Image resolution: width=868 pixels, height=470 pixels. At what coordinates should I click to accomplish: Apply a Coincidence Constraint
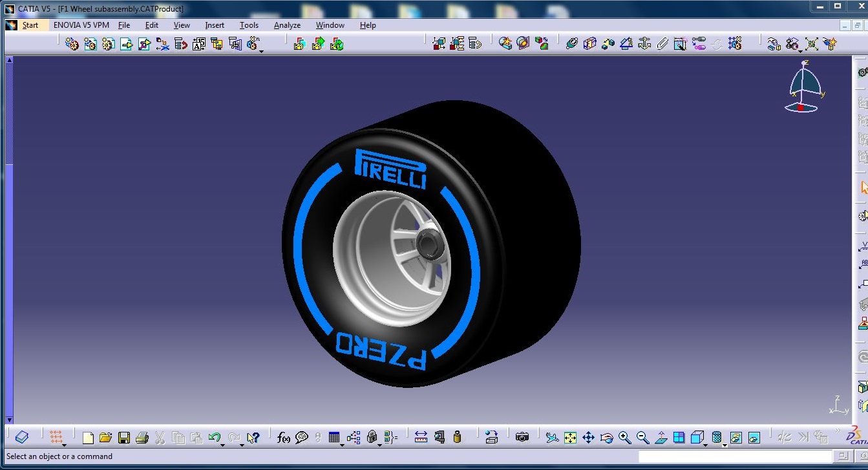[x=571, y=43]
